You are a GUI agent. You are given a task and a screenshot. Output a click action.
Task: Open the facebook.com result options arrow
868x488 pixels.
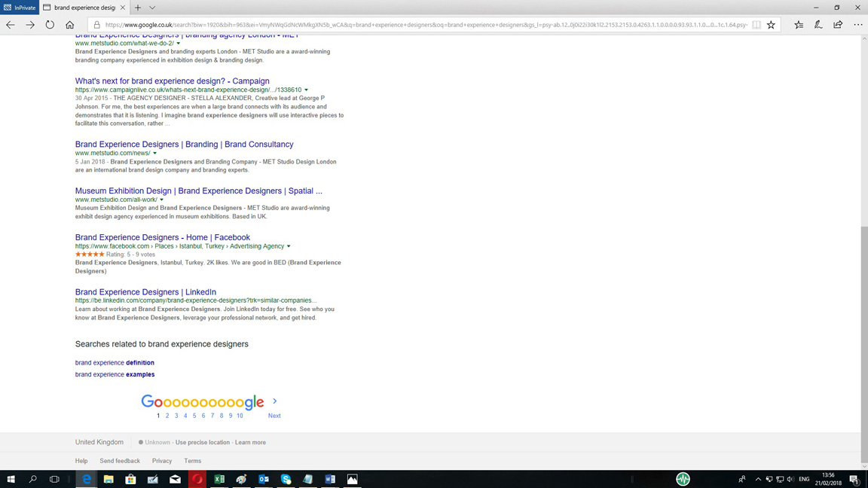click(x=289, y=246)
